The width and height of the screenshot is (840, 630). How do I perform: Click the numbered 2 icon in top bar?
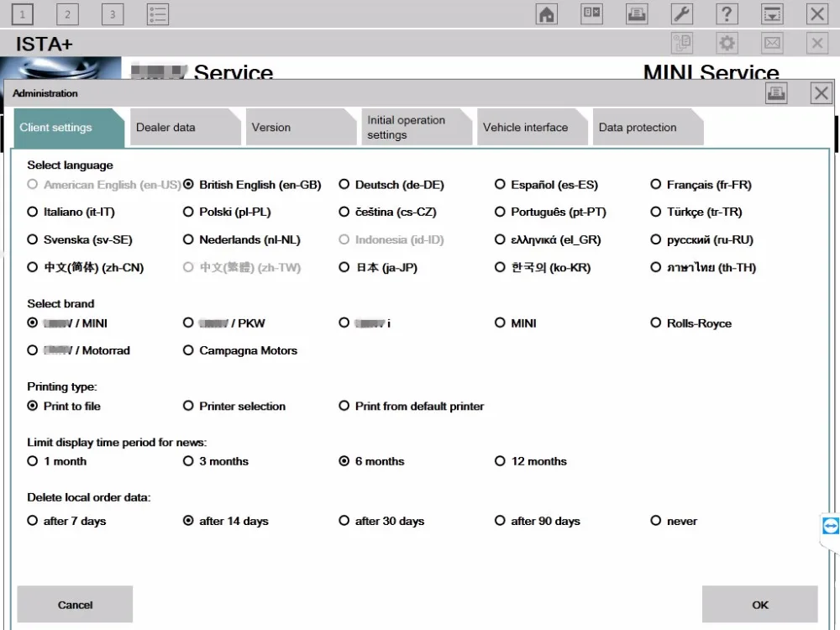click(x=67, y=14)
